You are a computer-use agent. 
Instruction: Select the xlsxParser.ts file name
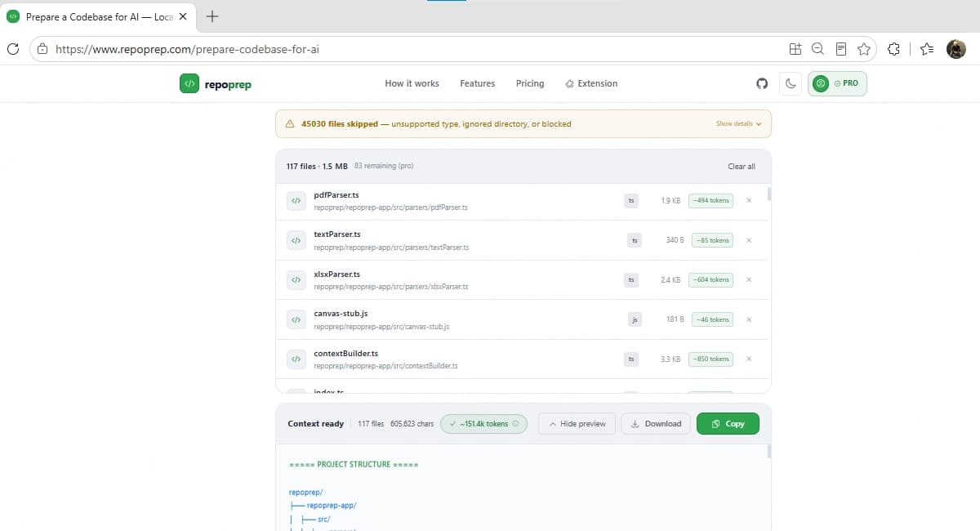click(x=337, y=274)
